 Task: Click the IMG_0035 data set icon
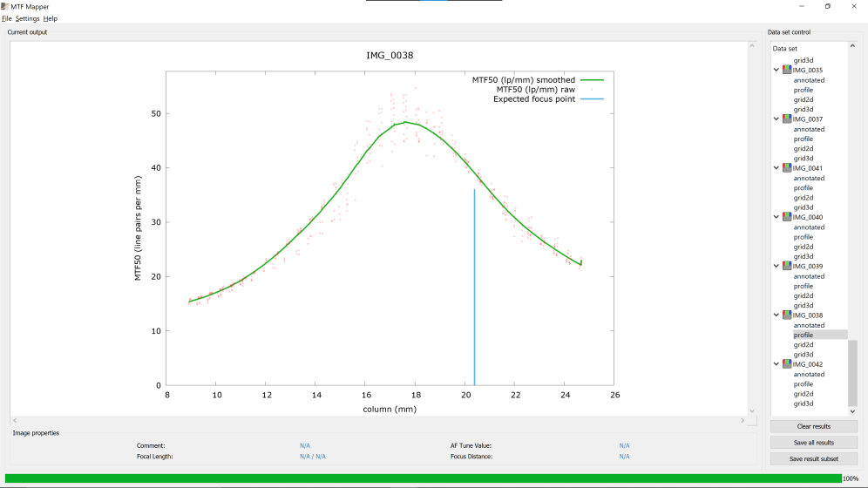pyautogui.click(x=787, y=70)
